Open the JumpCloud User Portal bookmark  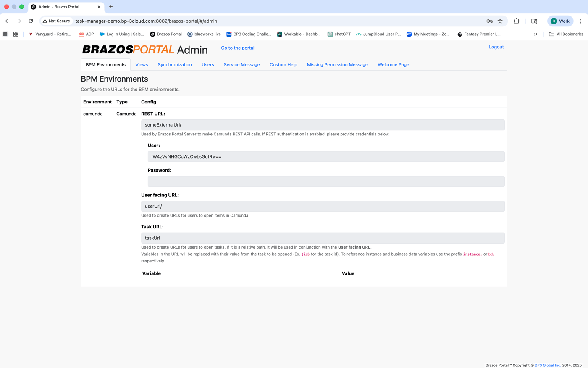point(378,34)
